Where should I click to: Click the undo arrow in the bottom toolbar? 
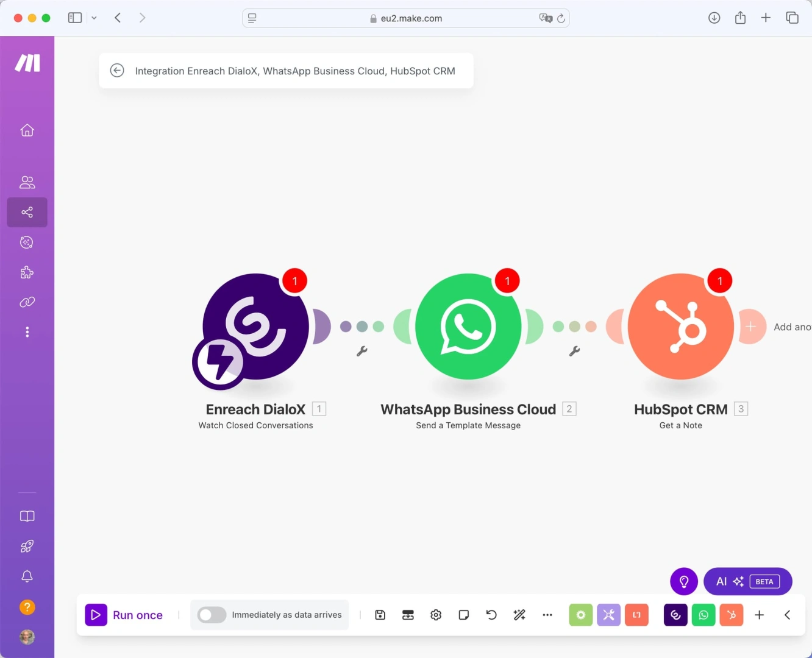pos(491,615)
